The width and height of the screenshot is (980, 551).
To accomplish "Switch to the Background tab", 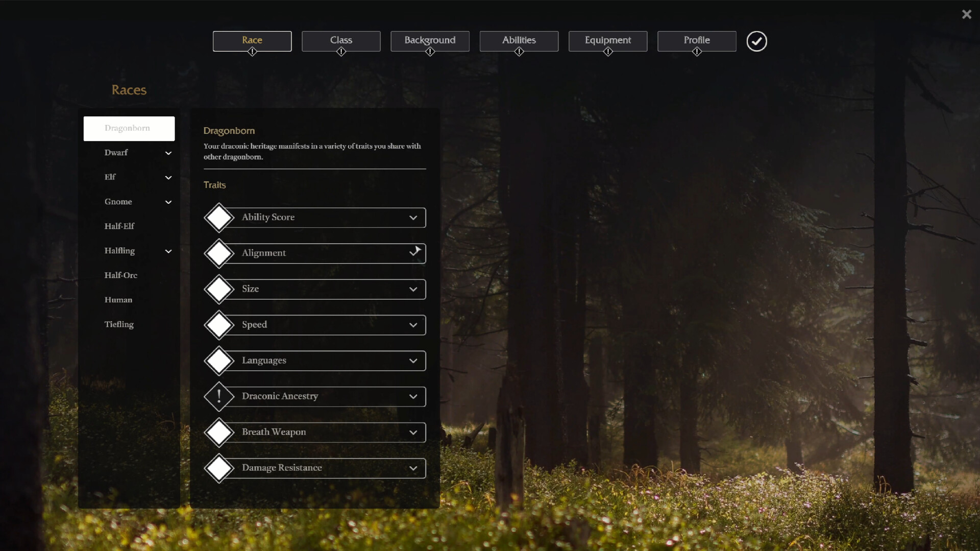I will (x=430, y=40).
